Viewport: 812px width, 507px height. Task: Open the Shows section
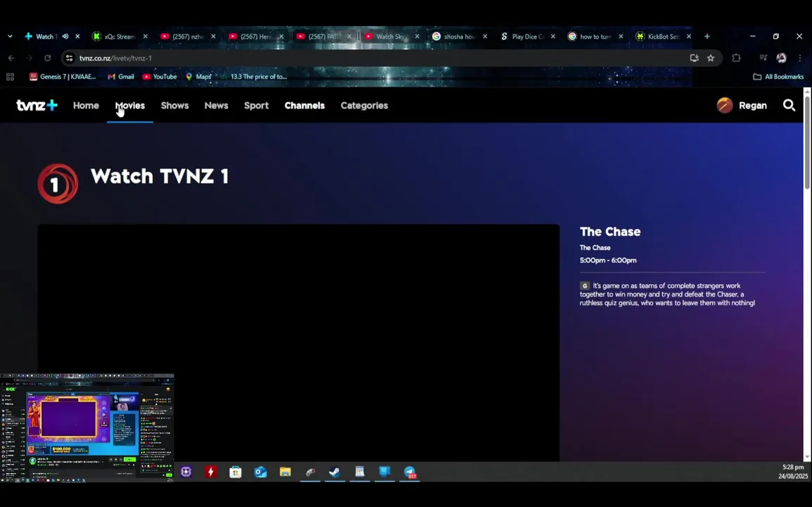[x=175, y=106]
